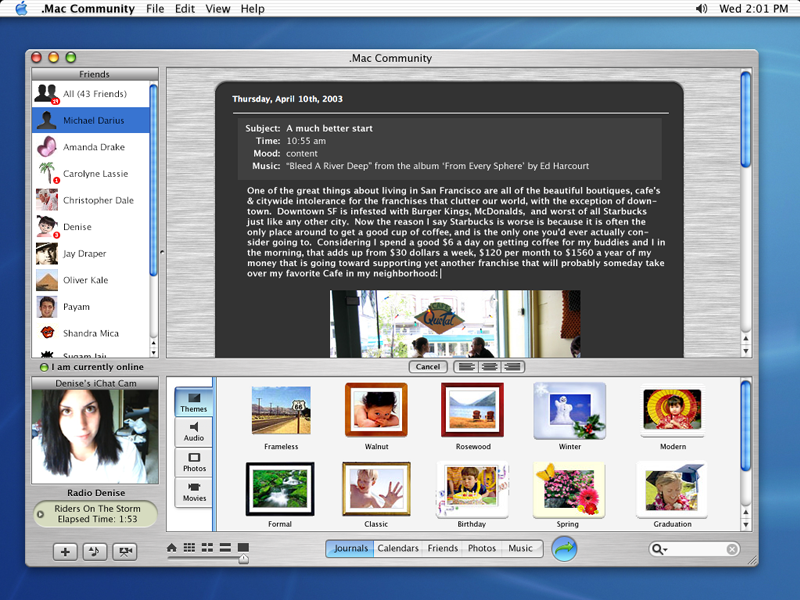The width and height of the screenshot is (800, 600).
Task: Switch to Calendars tab
Action: (398, 548)
